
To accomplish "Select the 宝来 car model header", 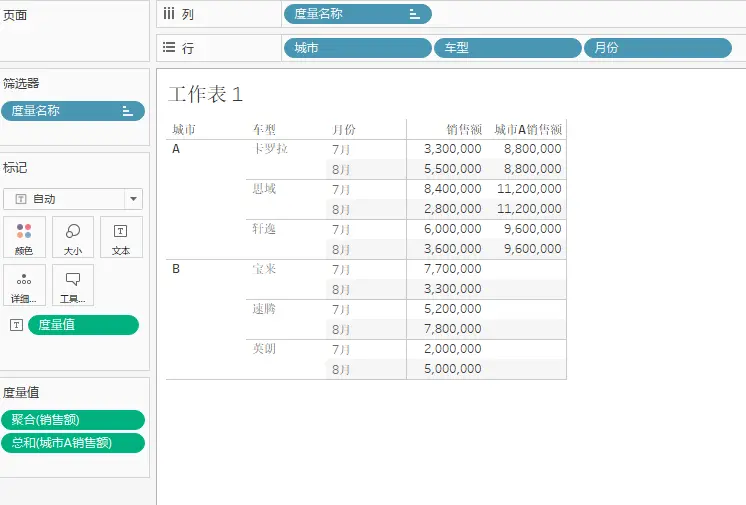I will pos(264,269).
